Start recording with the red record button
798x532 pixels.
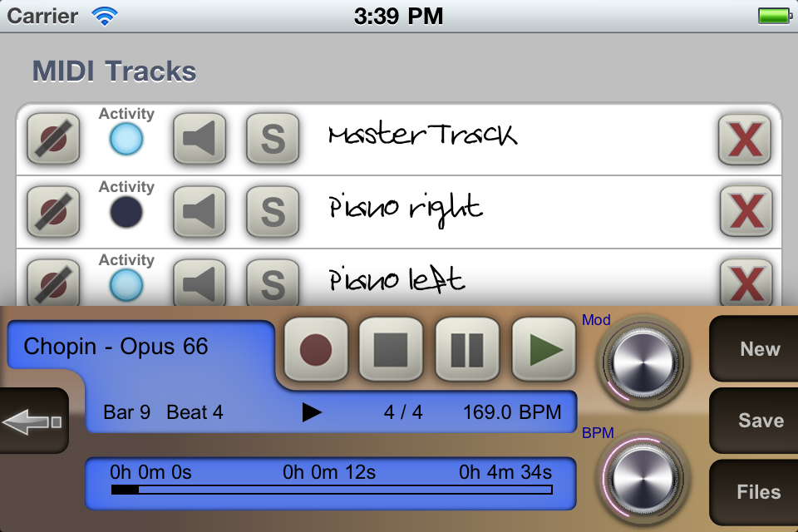pyautogui.click(x=316, y=349)
